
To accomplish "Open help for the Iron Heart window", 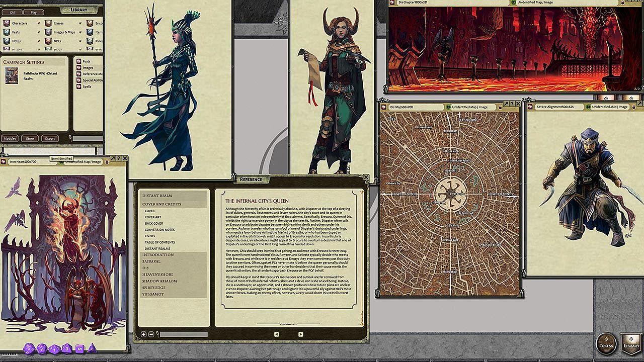I will coord(118,158).
